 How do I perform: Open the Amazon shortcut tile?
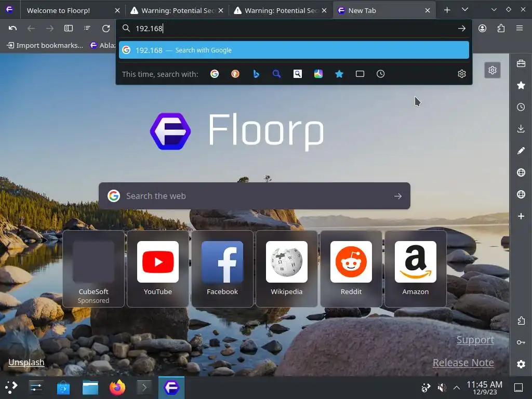click(x=416, y=269)
